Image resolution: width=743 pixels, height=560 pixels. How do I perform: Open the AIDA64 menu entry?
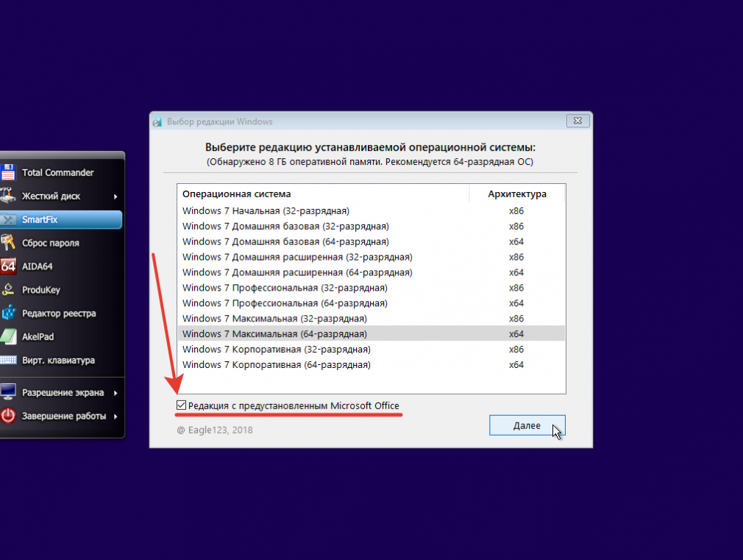click(x=61, y=266)
